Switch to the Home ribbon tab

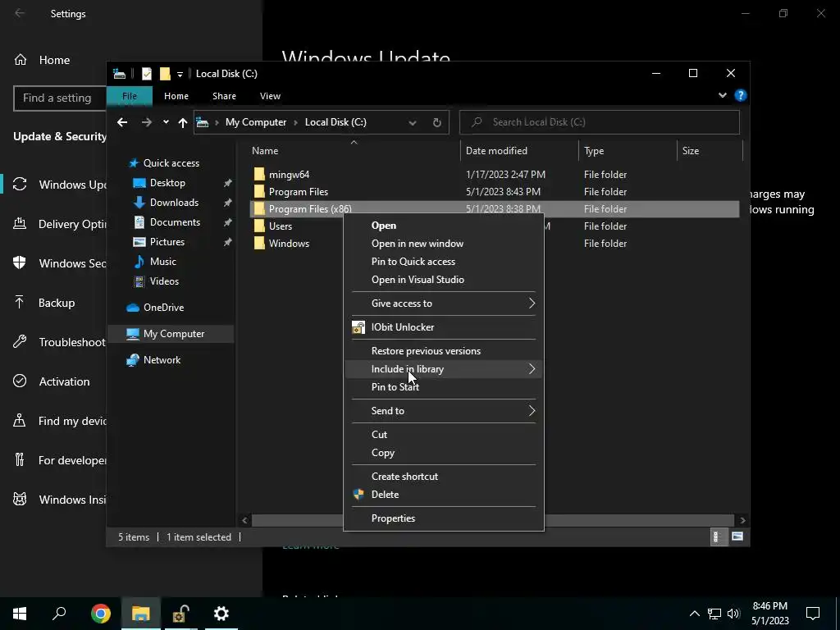click(x=176, y=96)
